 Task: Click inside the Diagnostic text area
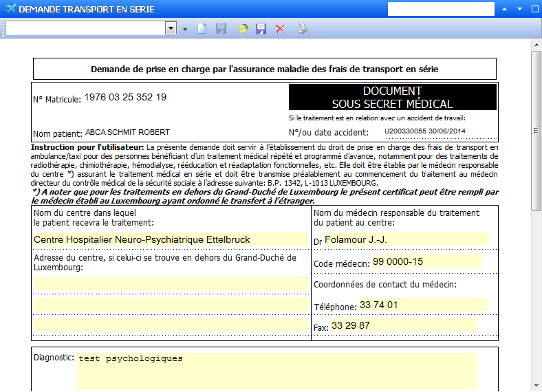coord(276,371)
